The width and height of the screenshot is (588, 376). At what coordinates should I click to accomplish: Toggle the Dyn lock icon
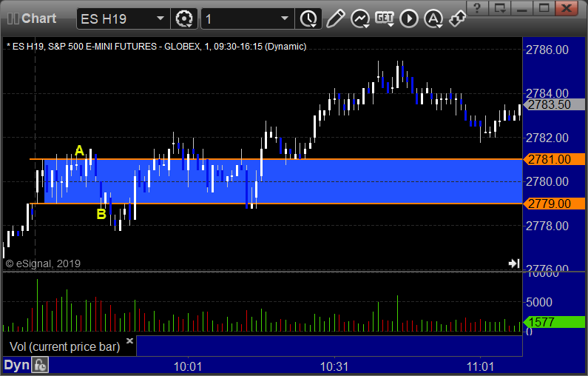click(40, 365)
